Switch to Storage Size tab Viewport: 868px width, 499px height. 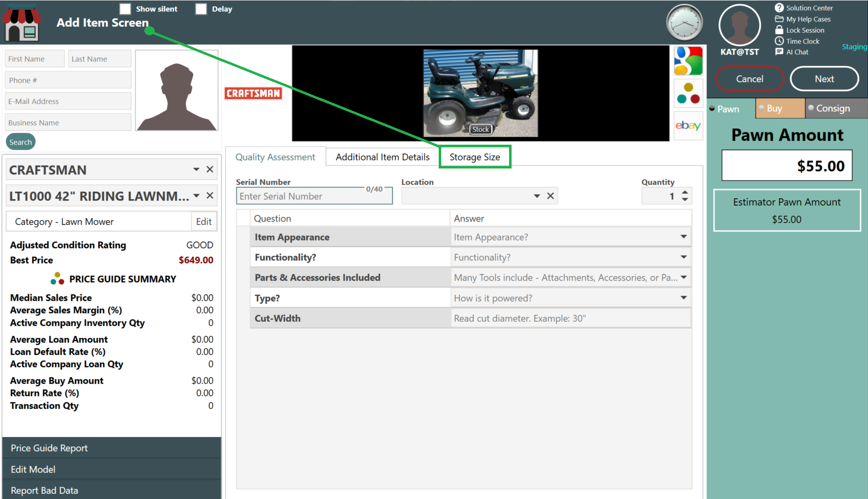475,157
